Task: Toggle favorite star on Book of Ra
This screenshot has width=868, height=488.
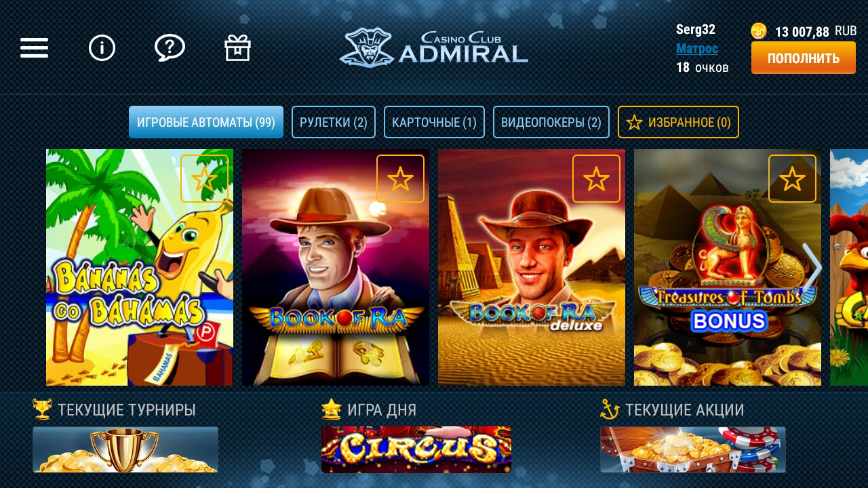Action: [400, 179]
